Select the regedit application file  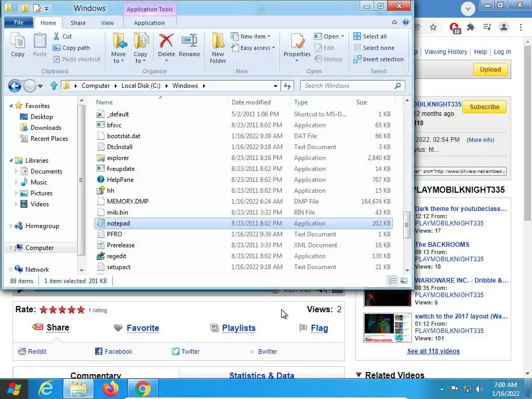(243, 256)
